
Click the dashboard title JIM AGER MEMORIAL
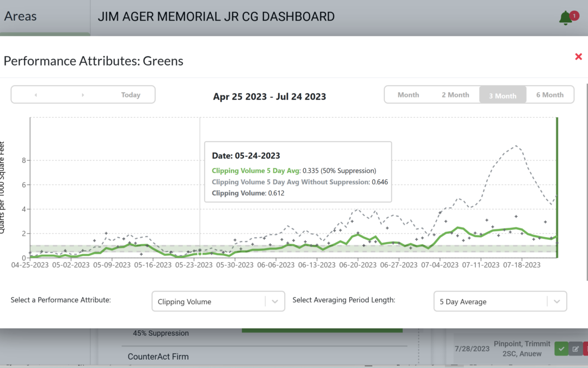click(216, 16)
